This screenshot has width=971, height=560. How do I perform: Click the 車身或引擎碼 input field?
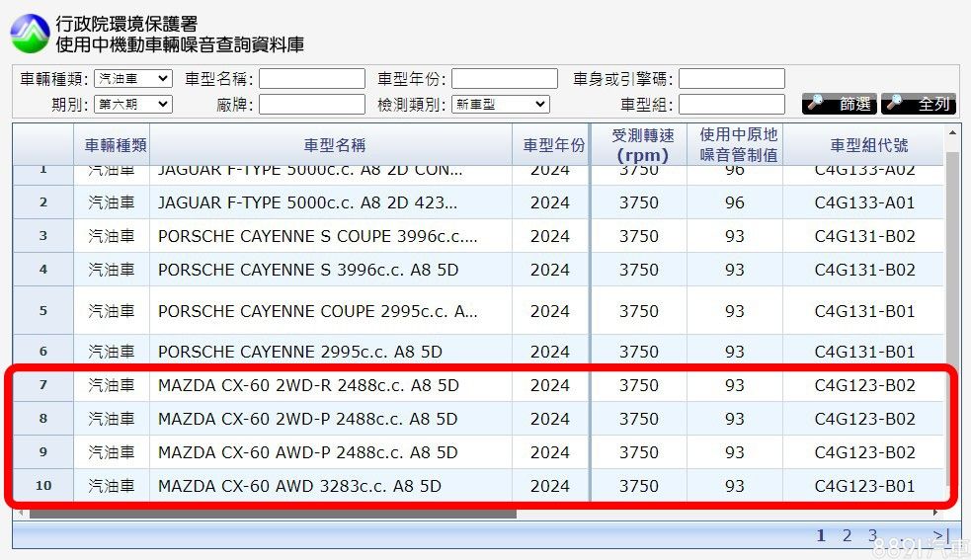pos(731,79)
